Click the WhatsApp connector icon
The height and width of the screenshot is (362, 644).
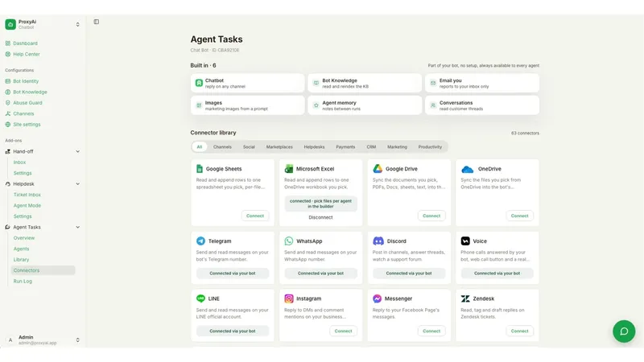(x=289, y=241)
